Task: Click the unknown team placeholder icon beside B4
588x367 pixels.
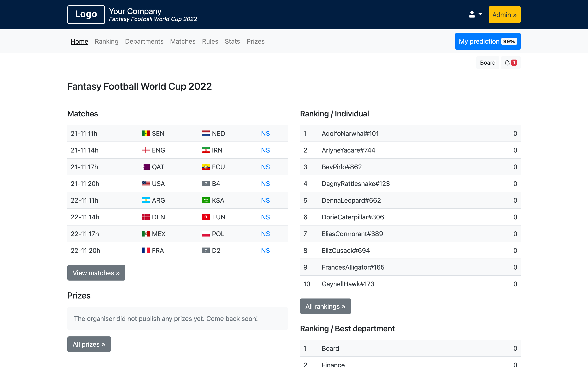Action: pos(206,183)
